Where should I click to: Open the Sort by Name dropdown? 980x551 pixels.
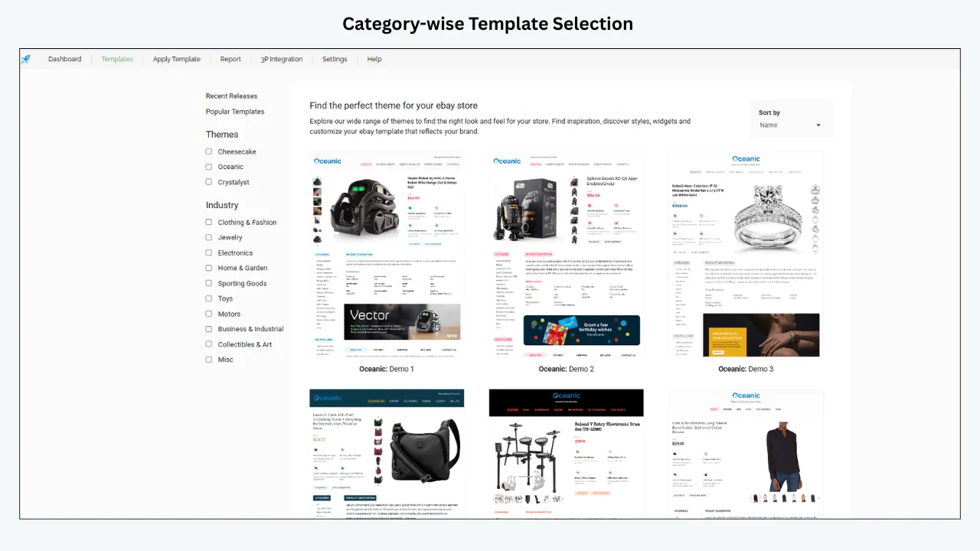coord(790,125)
